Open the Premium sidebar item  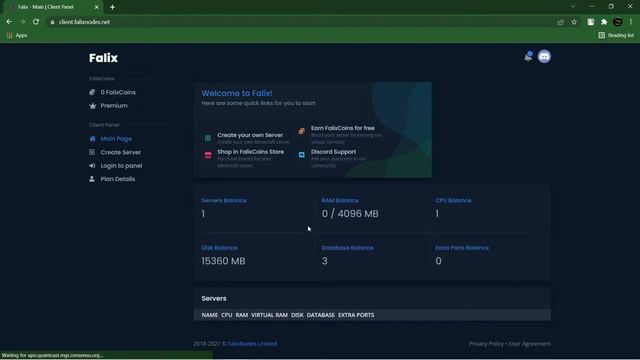point(114,106)
